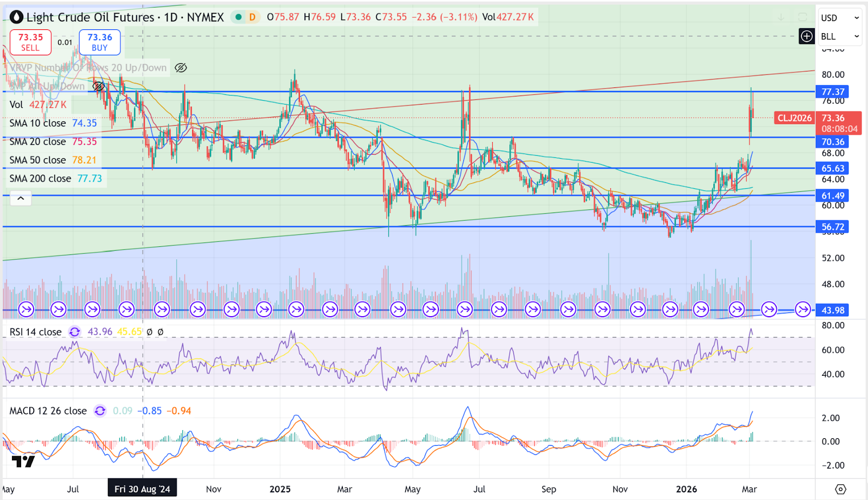Viewport: 868px width, 500px height.
Task: Click the MACD purple refresh-arrows icon
Action: tap(100, 411)
